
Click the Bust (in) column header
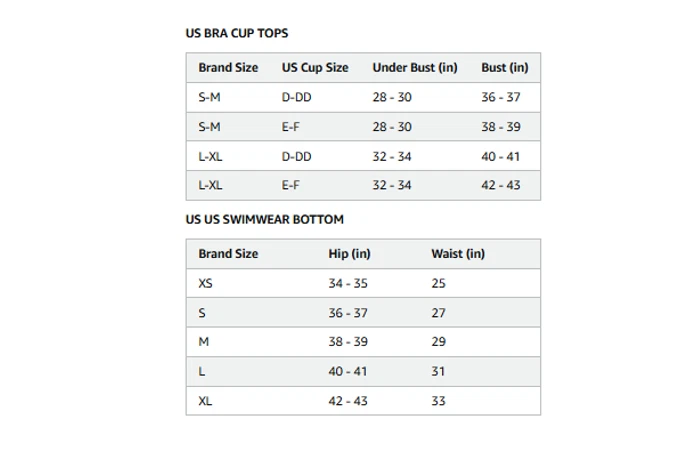[504, 68]
